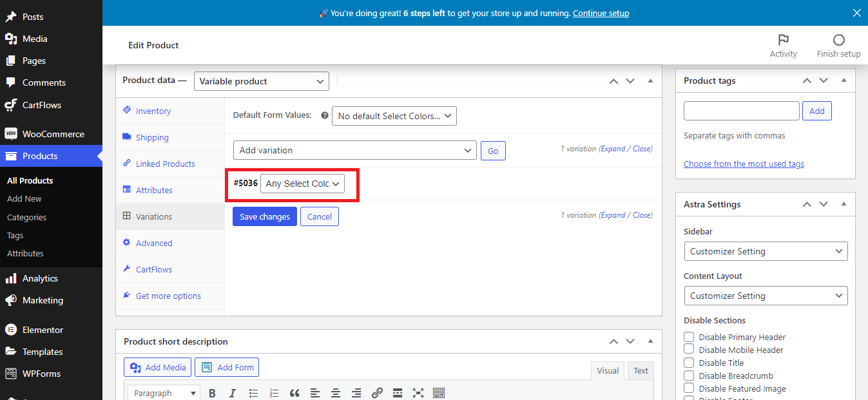Toggle fullscreen editor icon
Image resolution: width=868 pixels, height=400 pixels.
point(418,393)
